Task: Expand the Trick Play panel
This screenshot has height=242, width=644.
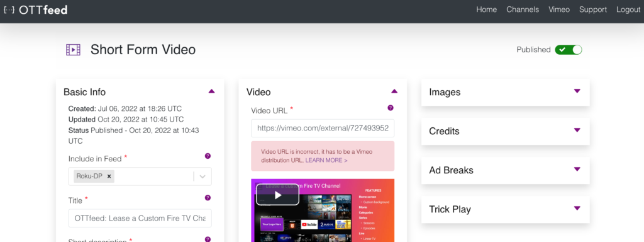Action: (x=577, y=208)
